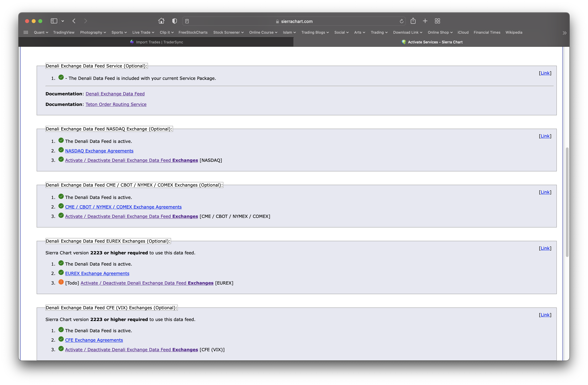The width and height of the screenshot is (588, 385).
Task: Open the Todo Activate Exchanges link for EUREX
Action: pyautogui.click(x=147, y=283)
